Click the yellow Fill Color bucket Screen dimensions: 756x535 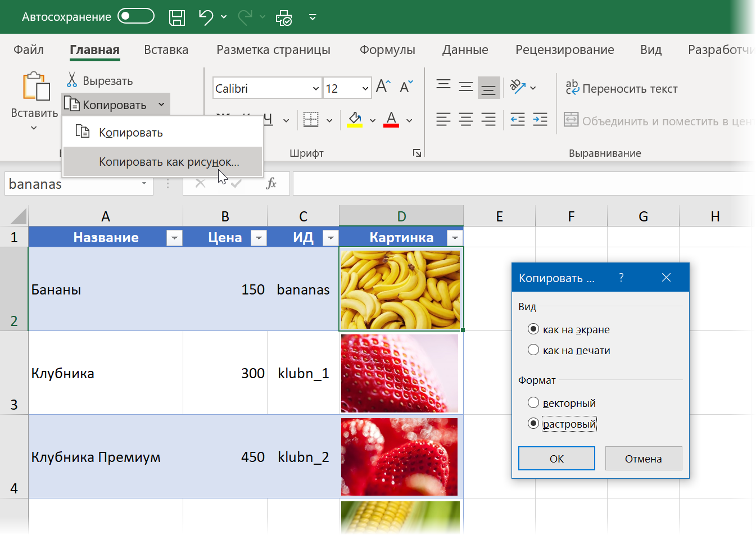click(355, 119)
